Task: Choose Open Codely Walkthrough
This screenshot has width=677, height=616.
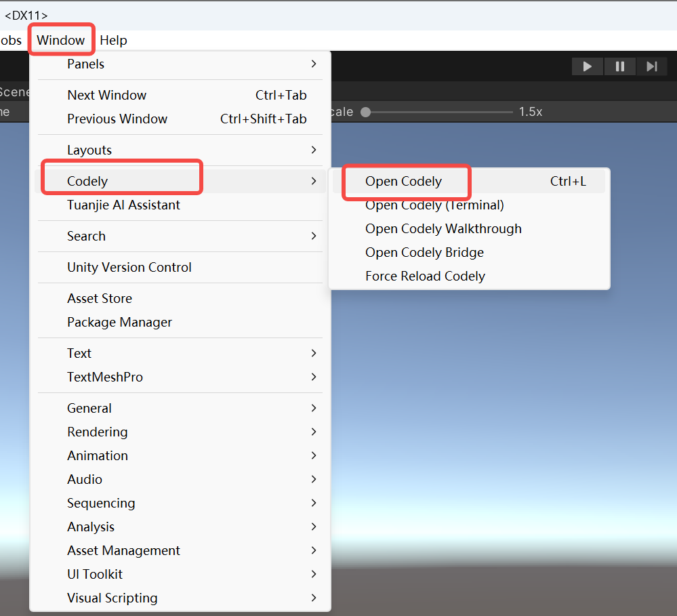Action: (x=469, y=228)
